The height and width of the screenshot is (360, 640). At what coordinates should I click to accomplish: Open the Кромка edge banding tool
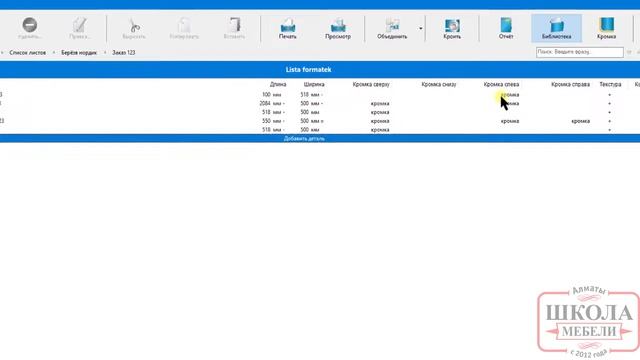(607, 28)
